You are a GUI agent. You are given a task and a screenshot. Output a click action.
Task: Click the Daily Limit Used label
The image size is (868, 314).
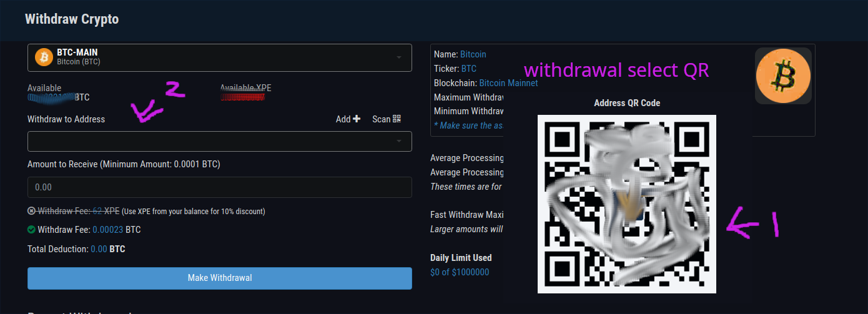point(461,258)
